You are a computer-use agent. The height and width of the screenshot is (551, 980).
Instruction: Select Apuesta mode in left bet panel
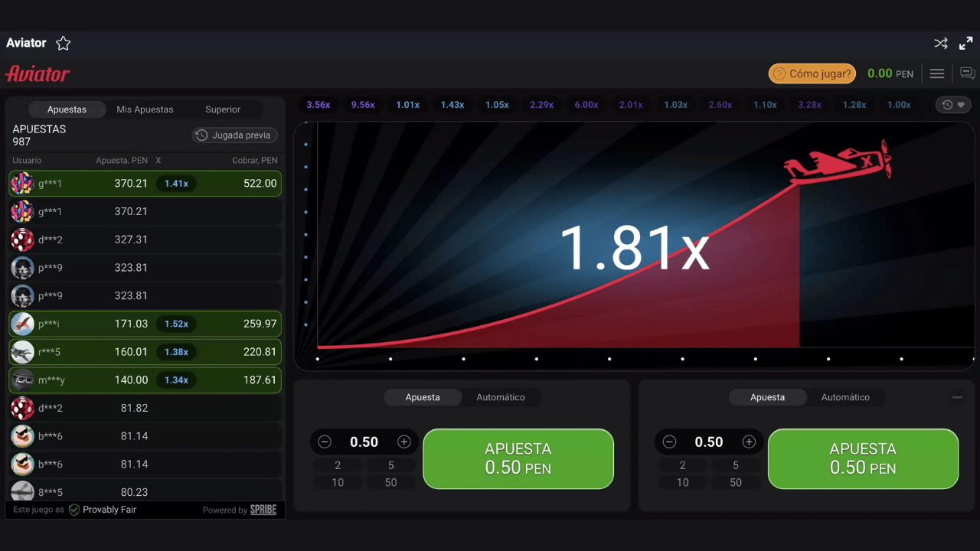423,397
